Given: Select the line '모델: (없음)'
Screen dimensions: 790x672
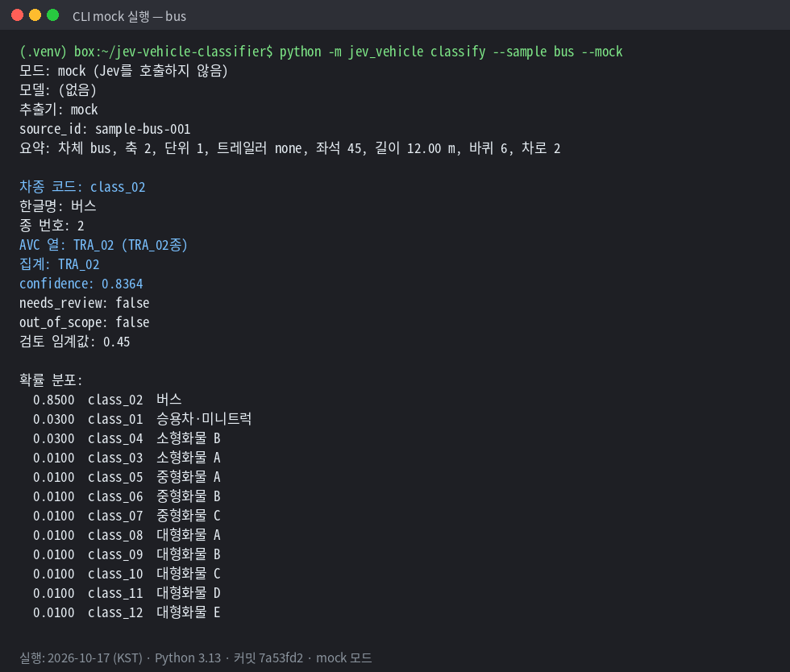Looking at the screenshot, I should pos(58,90).
